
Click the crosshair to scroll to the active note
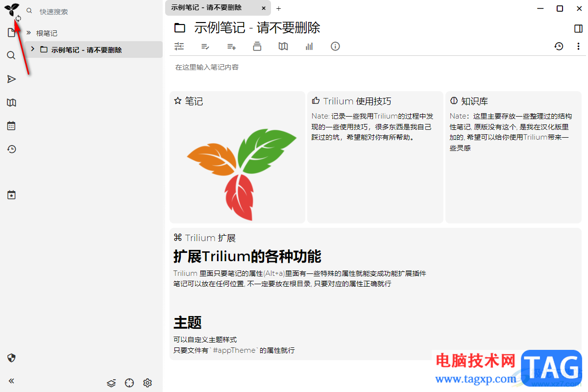(x=129, y=383)
